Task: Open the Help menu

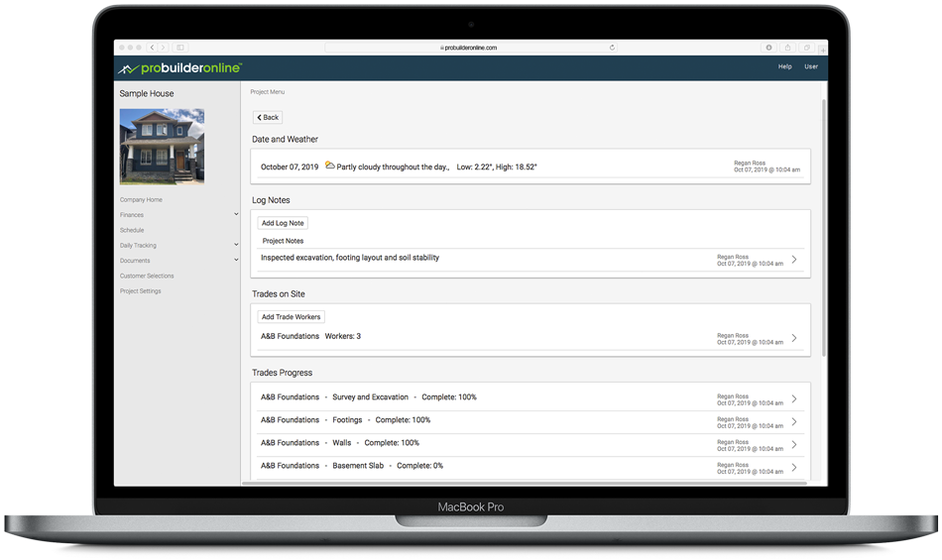Action: pos(784,66)
